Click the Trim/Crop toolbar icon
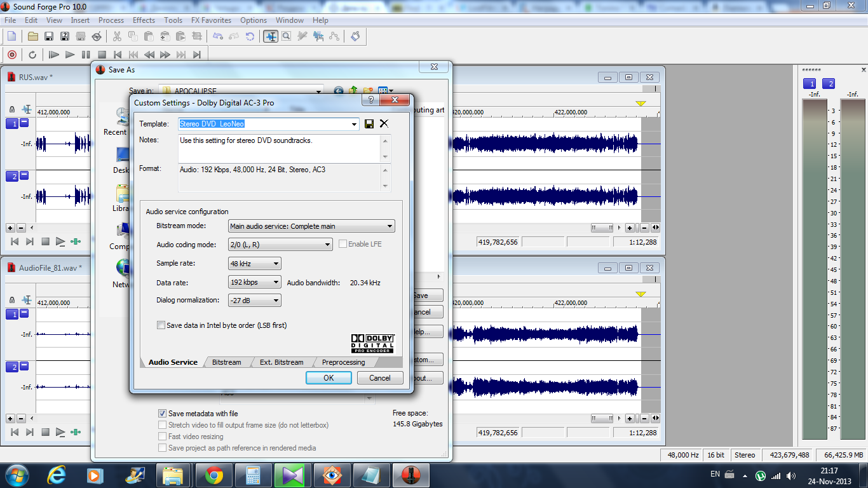Viewport: 868px width, 488px height. [x=197, y=36]
